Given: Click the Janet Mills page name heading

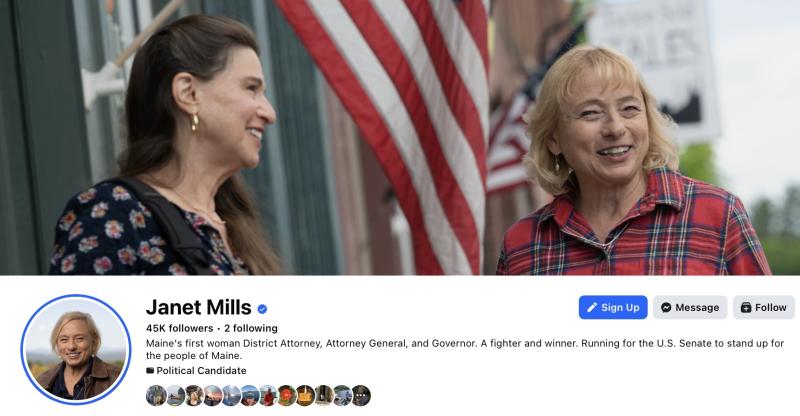Looking at the screenshot, I should tap(198, 307).
